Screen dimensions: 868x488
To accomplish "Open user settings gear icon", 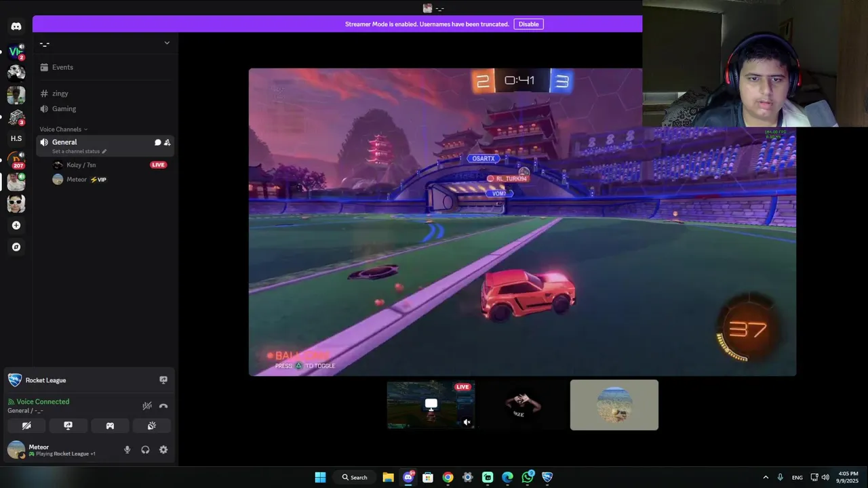I will (x=163, y=449).
